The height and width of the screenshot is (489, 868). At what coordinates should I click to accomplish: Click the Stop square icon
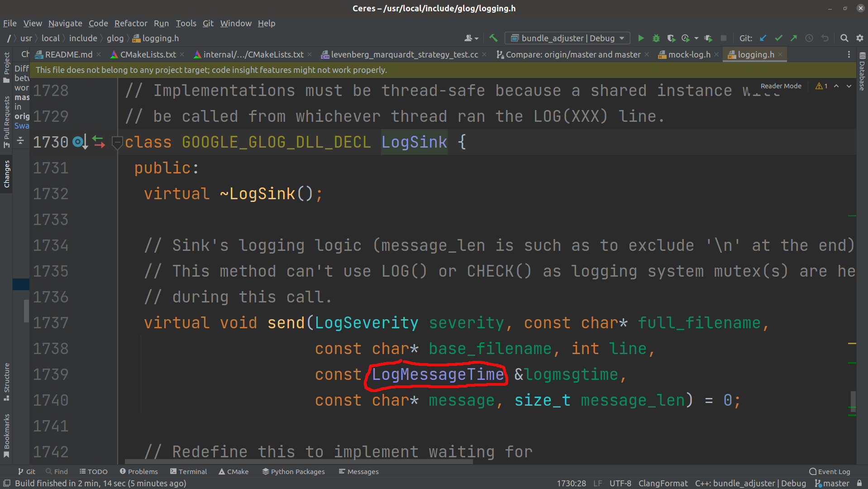click(x=724, y=38)
